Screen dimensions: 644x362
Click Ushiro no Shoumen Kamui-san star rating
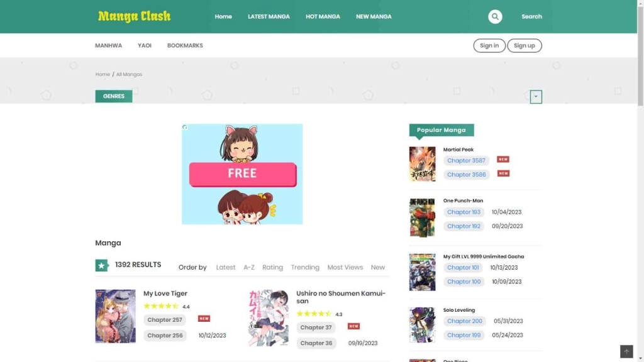tap(314, 314)
